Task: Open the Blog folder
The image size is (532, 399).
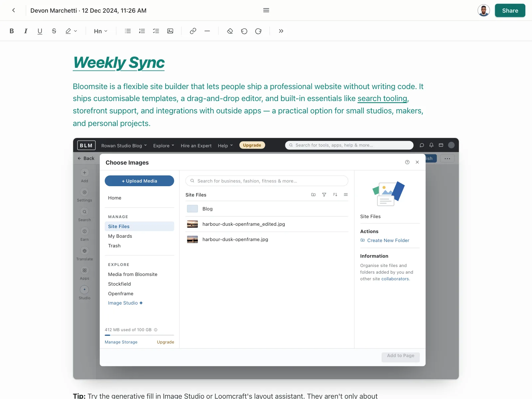Action: point(267,209)
